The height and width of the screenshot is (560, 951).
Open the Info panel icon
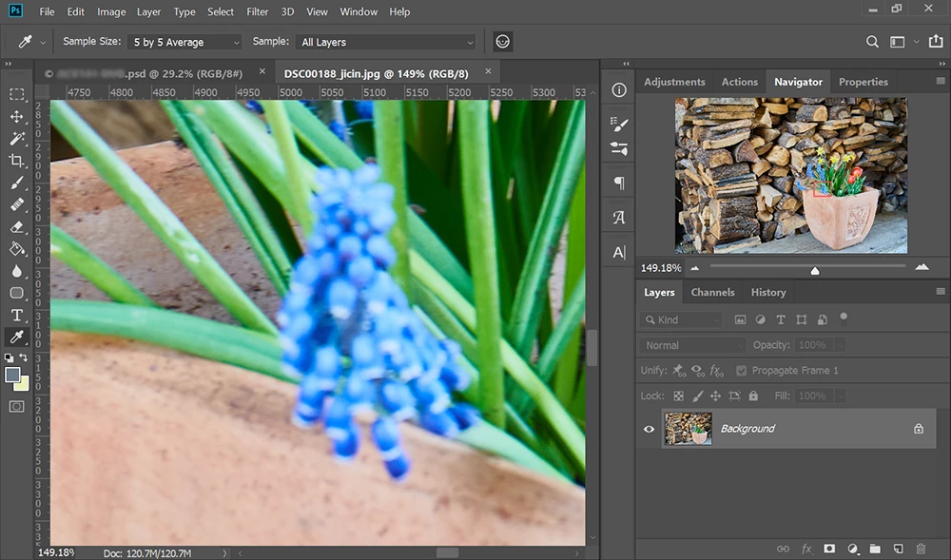coord(619,89)
